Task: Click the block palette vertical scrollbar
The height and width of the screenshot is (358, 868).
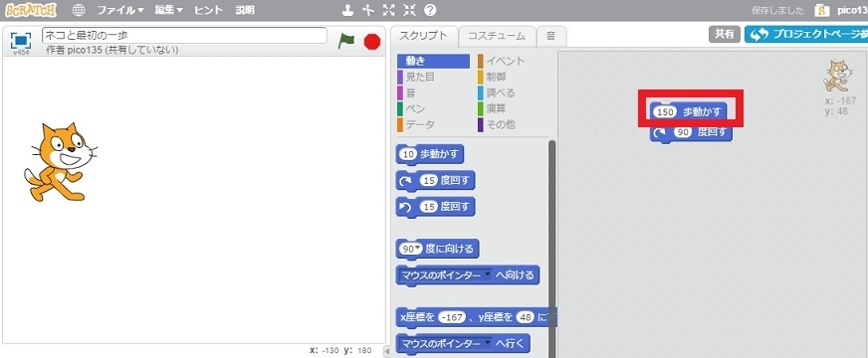Action: 551,249
